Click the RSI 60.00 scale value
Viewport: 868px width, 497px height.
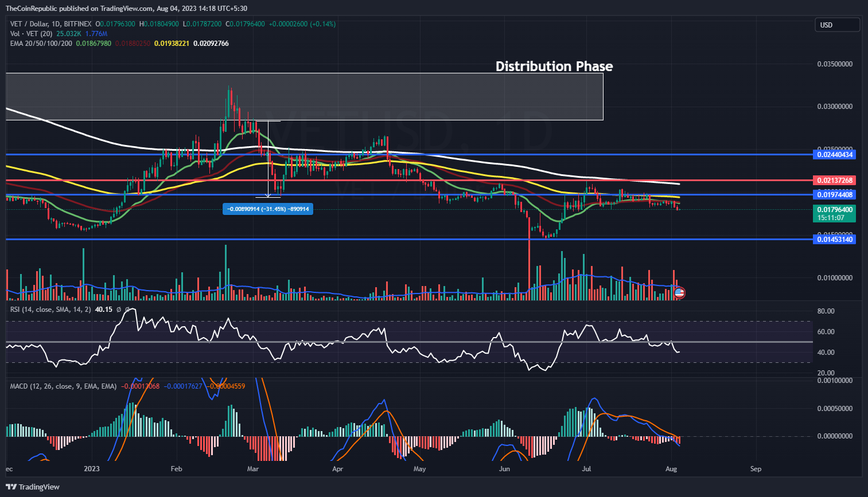click(826, 332)
